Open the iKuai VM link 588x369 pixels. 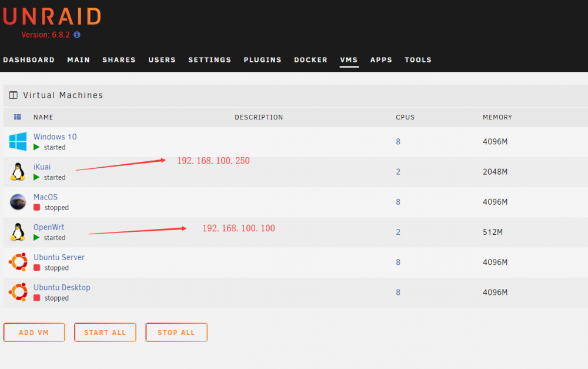pos(42,167)
